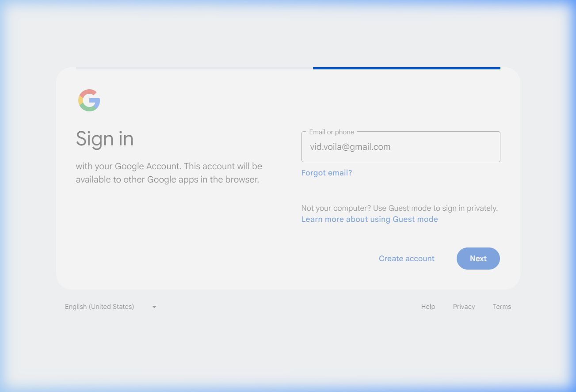
Task: Open the Terms link in the footer
Action: (502, 307)
